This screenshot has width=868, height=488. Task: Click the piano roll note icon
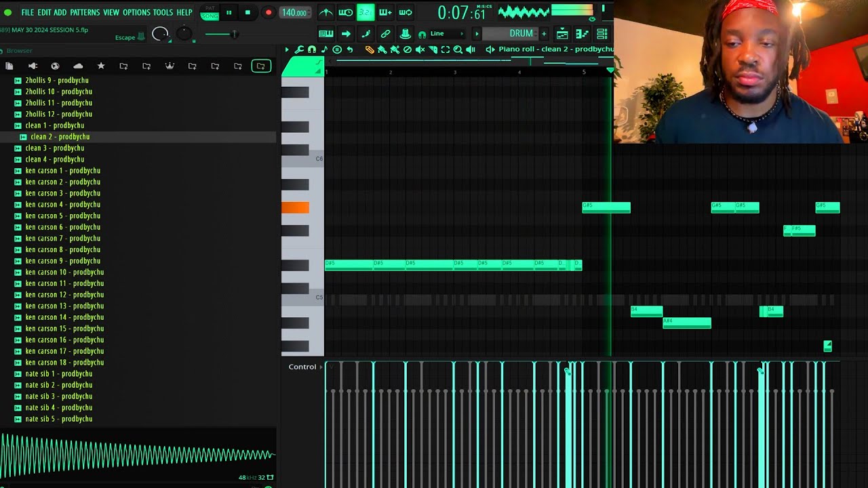click(324, 49)
